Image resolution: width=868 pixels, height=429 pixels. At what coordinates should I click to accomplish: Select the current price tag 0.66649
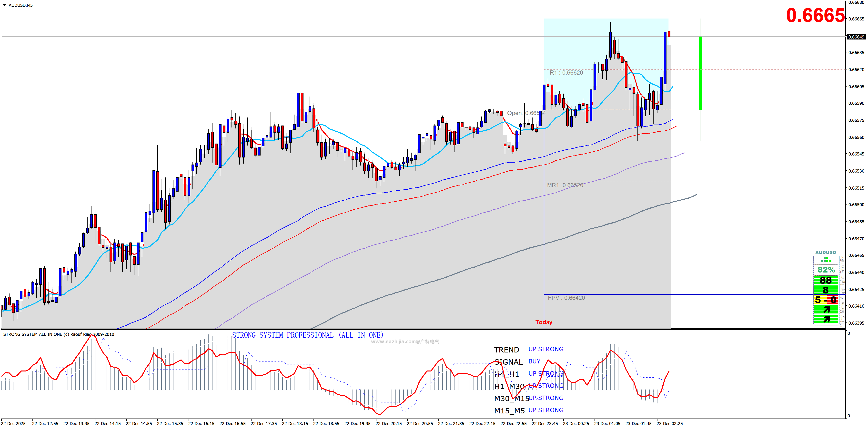[x=856, y=37]
